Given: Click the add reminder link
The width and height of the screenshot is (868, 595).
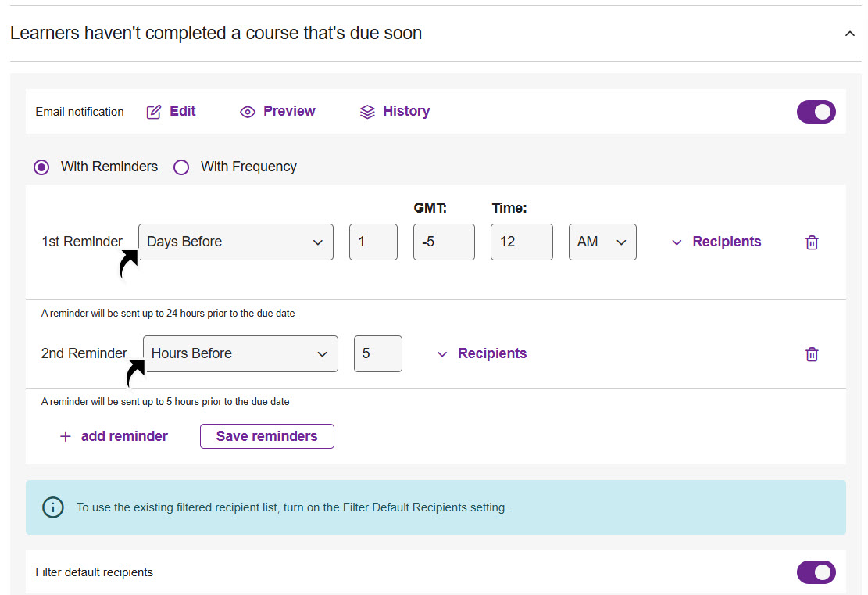Looking at the screenshot, I should (x=123, y=436).
